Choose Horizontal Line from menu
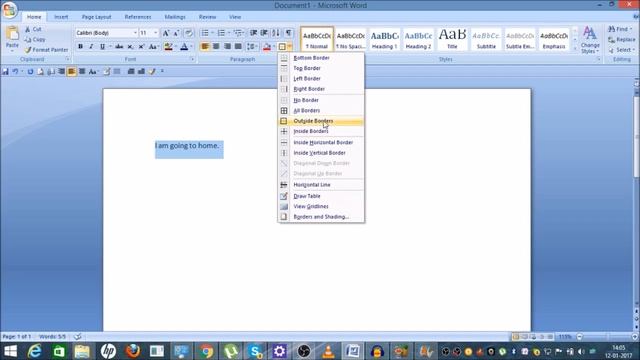This screenshot has height=360, width=640. pyautogui.click(x=321, y=185)
